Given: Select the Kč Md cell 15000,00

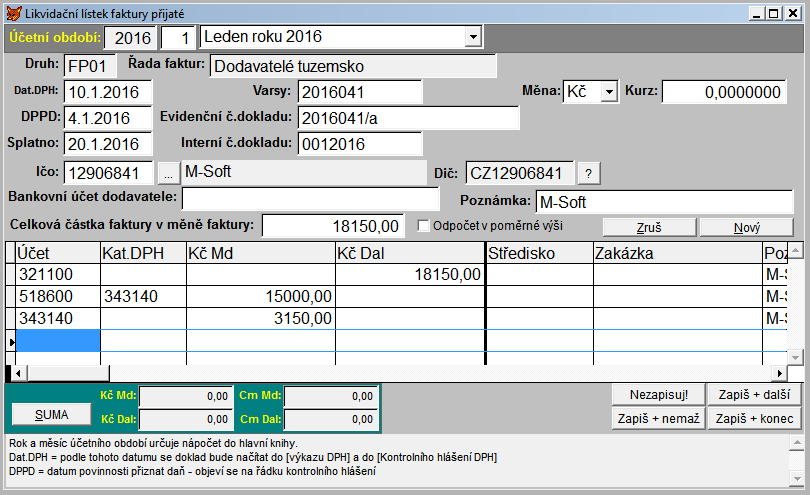Looking at the screenshot, I should (261, 297).
